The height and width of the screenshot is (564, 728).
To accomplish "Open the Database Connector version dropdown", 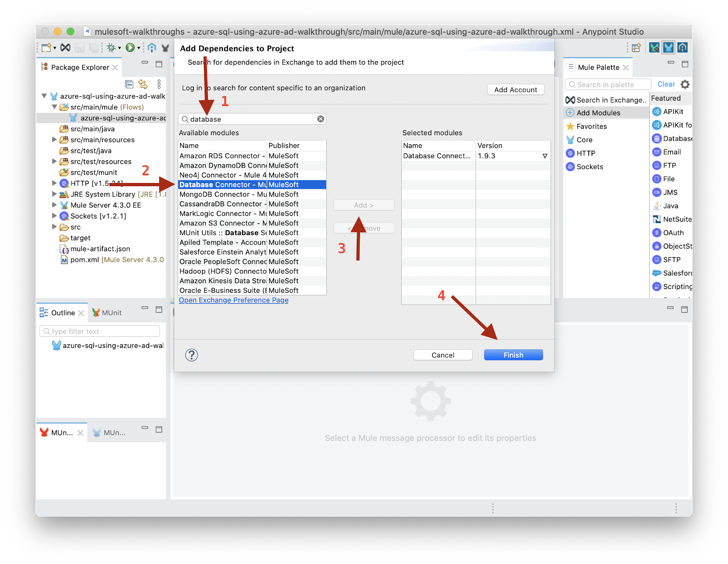I will click(545, 156).
